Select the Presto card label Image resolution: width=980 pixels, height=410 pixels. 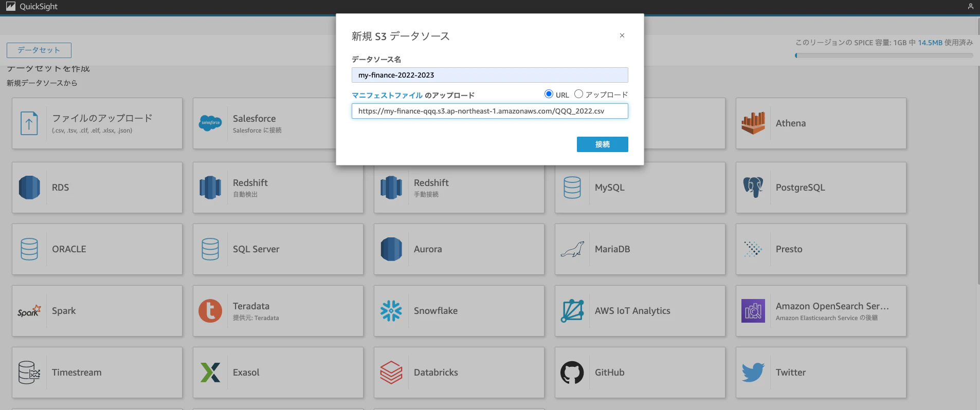789,249
